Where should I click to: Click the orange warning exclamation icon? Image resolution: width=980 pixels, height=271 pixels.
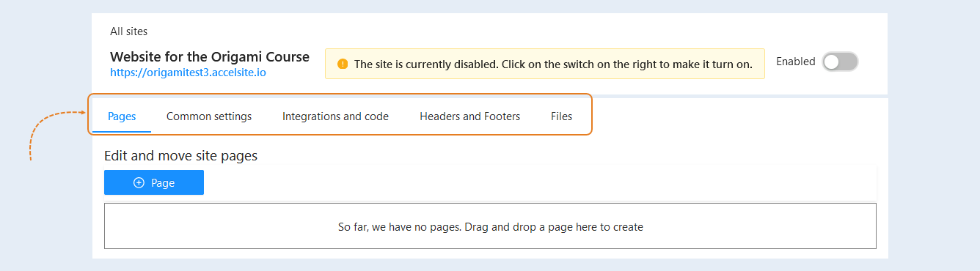click(x=343, y=64)
